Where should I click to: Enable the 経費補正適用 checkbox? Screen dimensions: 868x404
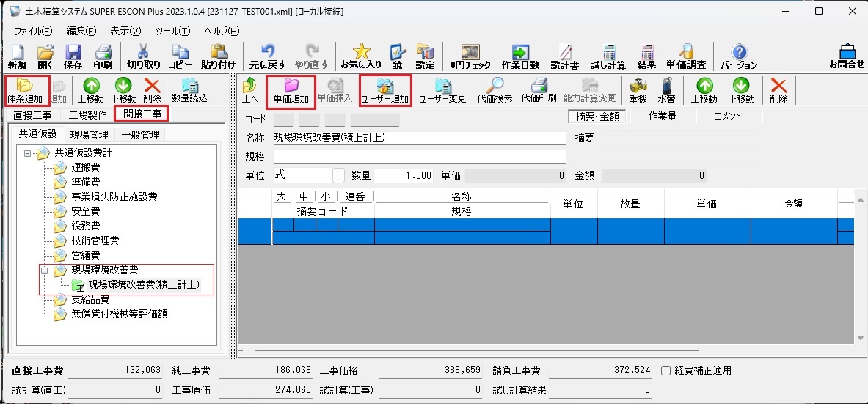665,370
